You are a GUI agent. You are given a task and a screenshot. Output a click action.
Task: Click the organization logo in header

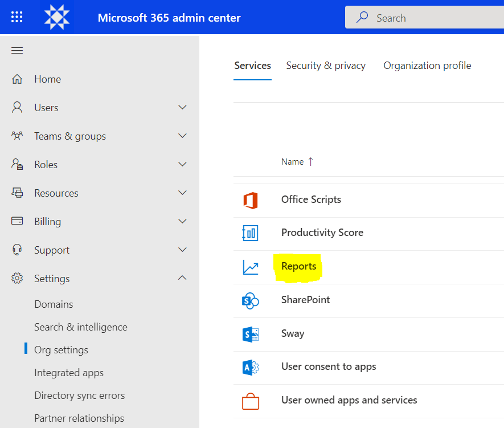57,17
